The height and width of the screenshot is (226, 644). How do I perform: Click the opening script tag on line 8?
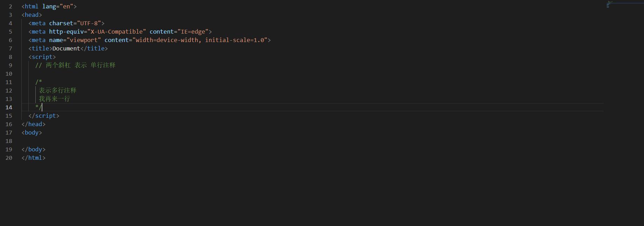[x=42, y=57]
